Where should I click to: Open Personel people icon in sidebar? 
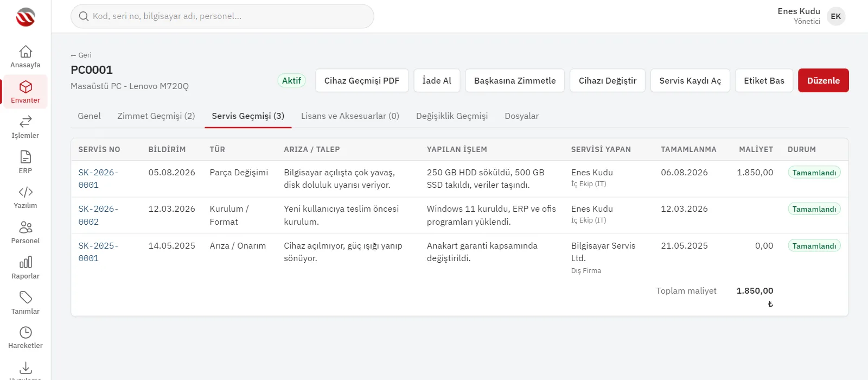(x=25, y=227)
